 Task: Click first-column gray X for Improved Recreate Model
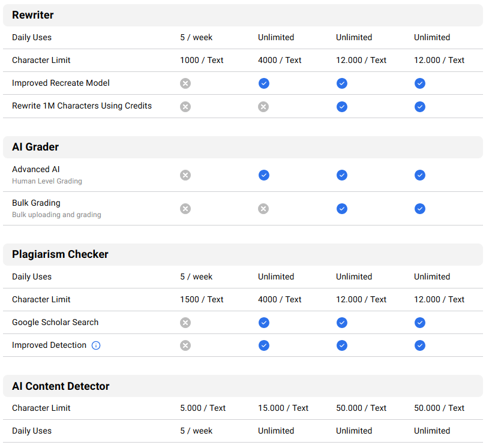click(185, 83)
